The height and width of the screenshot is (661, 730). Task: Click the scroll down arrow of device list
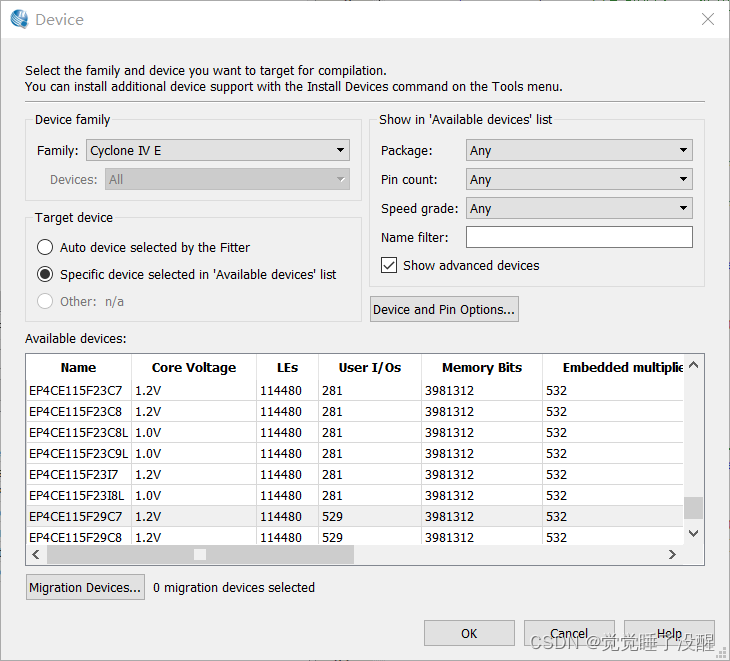693,533
